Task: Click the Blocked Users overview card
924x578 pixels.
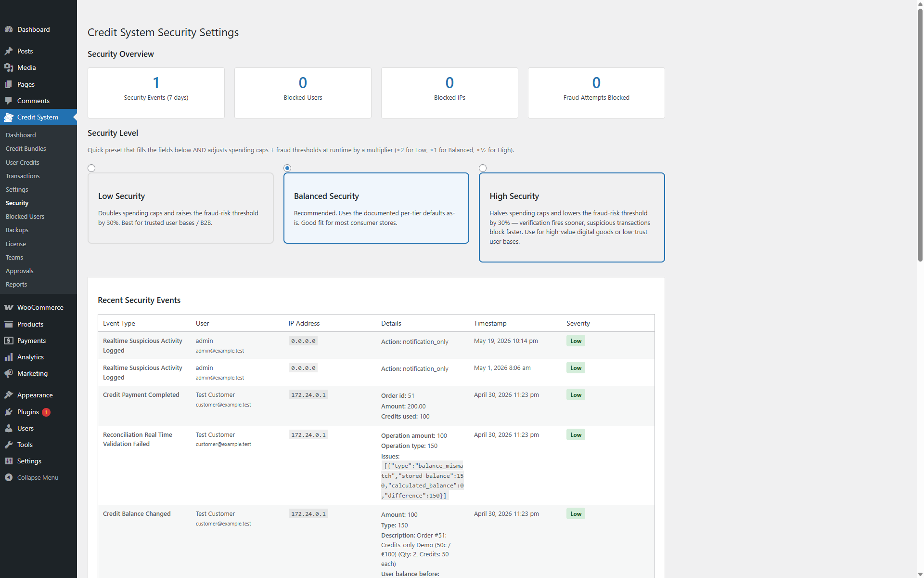Action: (303, 93)
